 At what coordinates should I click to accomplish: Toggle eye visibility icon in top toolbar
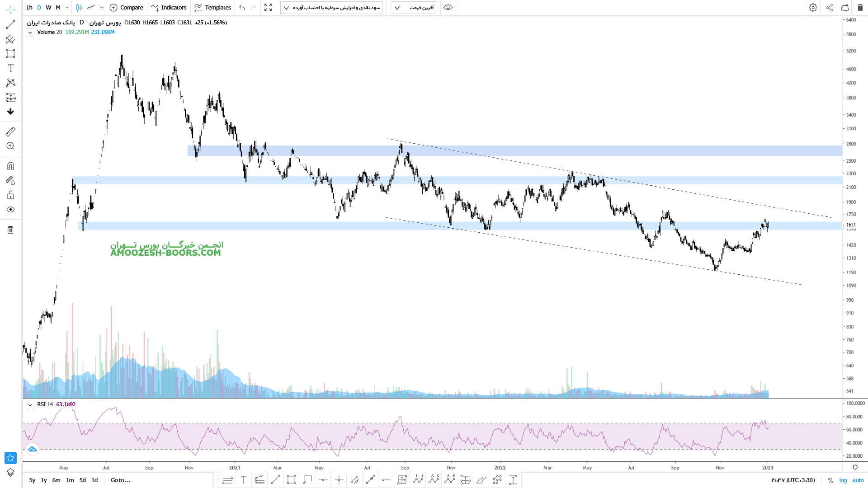(448, 8)
